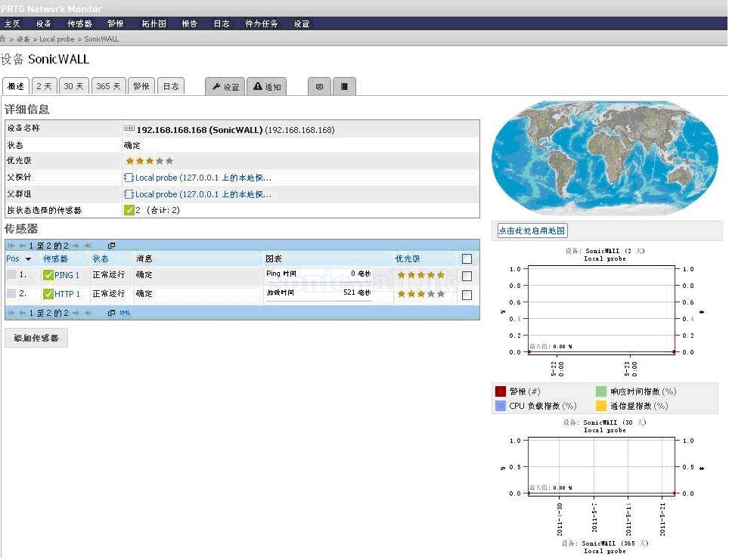Open the 主页 menu in the navigation bar
This screenshot has height=560, width=729.
click(13, 23)
